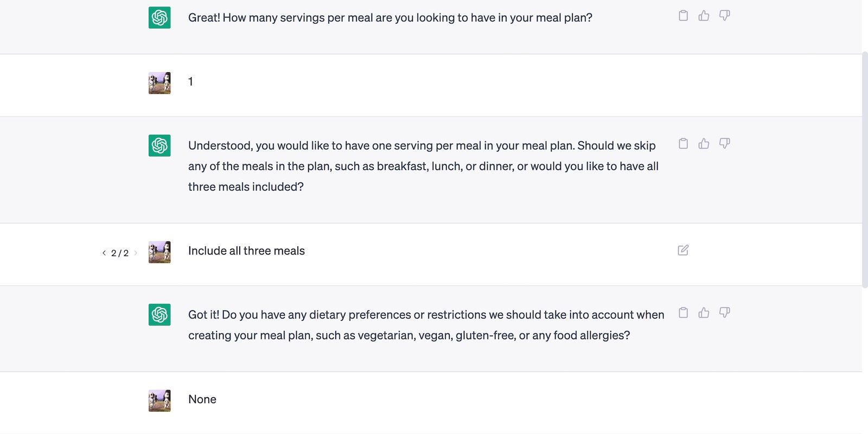This screenshot has height=434, width=868.
Task: Go to previous message version arrow
Action: click(104, 253)
